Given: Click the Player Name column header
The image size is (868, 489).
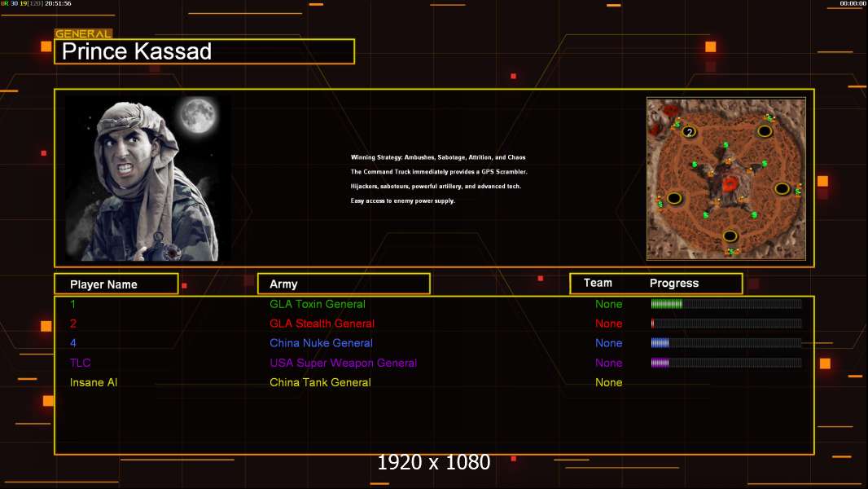Looking at the screenshot, I should click(x=116, y=284).
